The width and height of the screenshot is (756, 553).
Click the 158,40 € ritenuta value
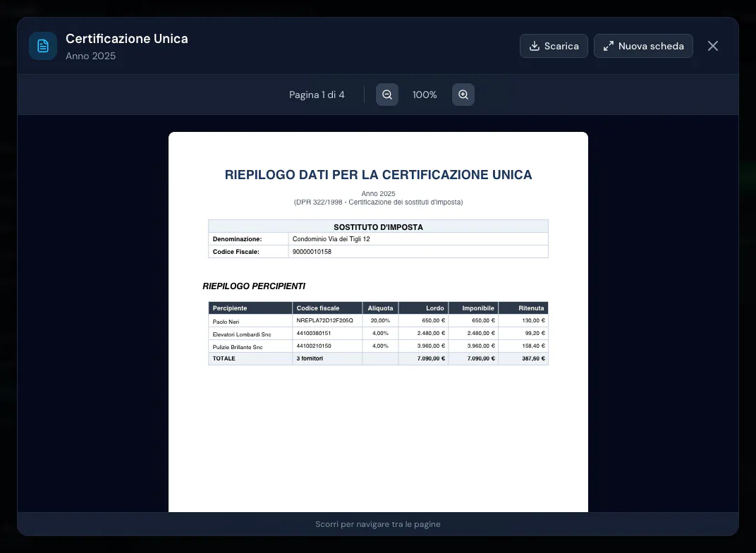tap(533, 346)
